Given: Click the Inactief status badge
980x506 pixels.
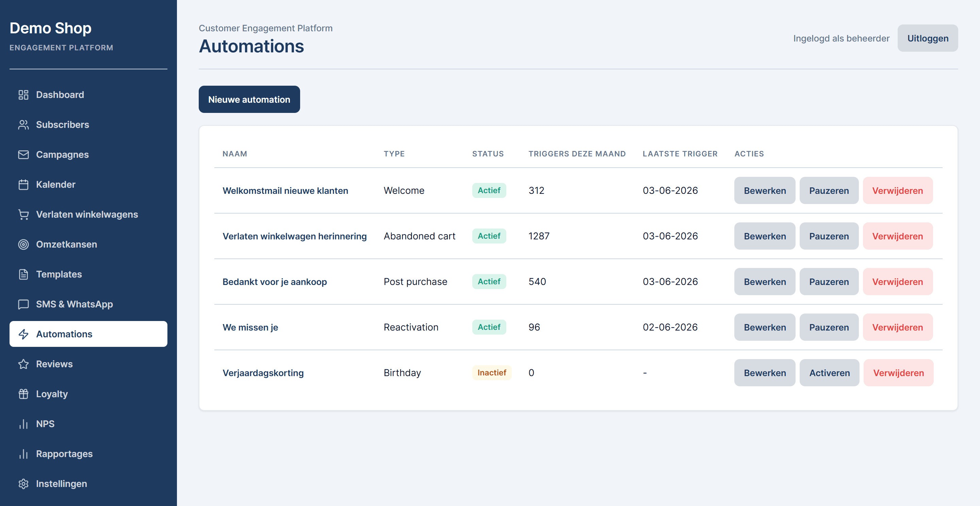Looking at the screenshot, I should [x=491, y=373].
